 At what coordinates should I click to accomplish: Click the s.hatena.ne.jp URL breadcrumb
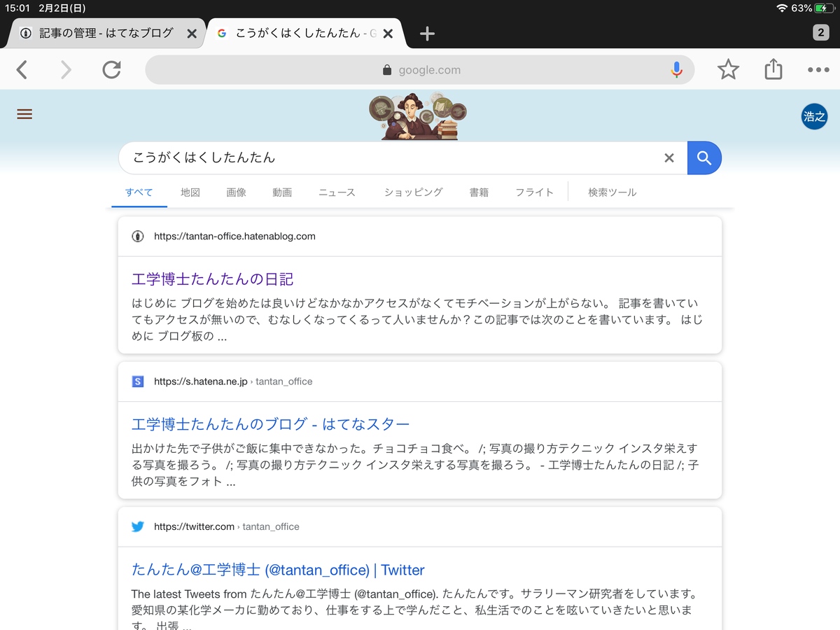(x=233, y=381)
